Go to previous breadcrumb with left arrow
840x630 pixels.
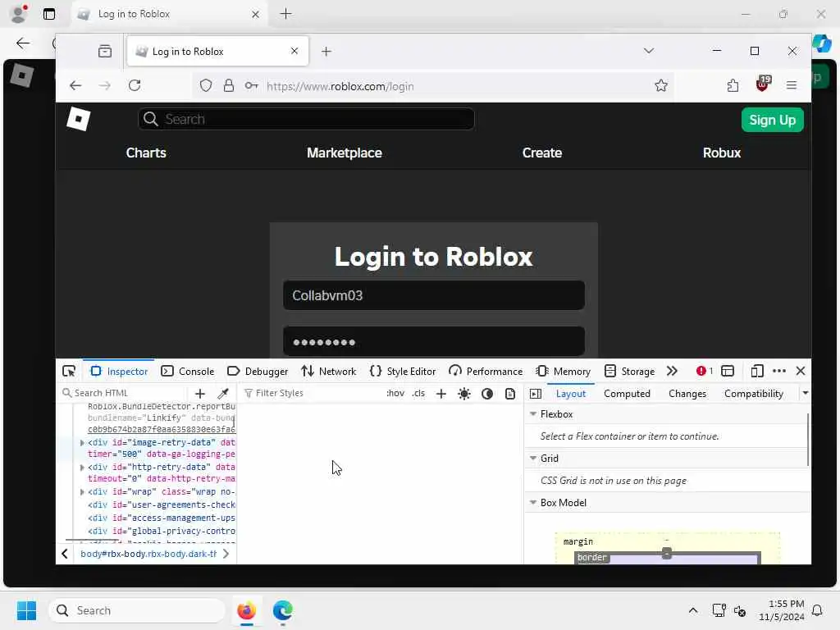65,554
